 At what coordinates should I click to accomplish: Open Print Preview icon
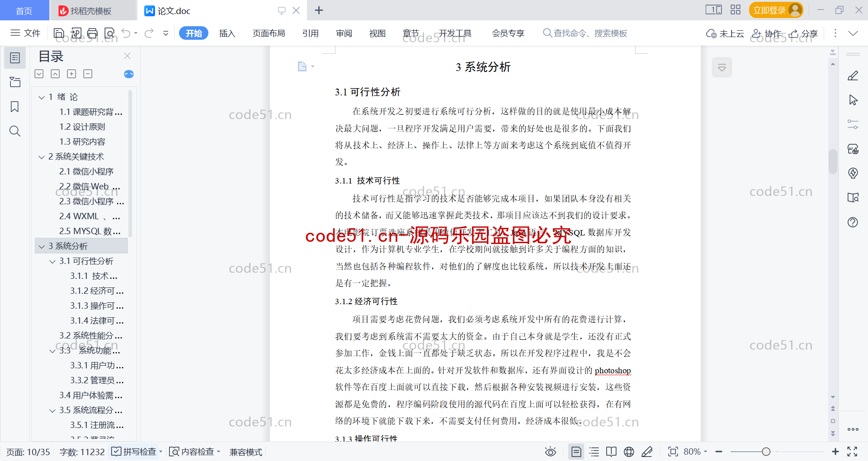109,33
